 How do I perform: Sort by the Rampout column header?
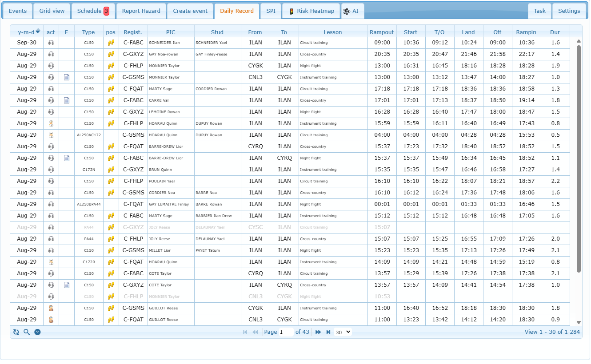(x=382, y=32)
